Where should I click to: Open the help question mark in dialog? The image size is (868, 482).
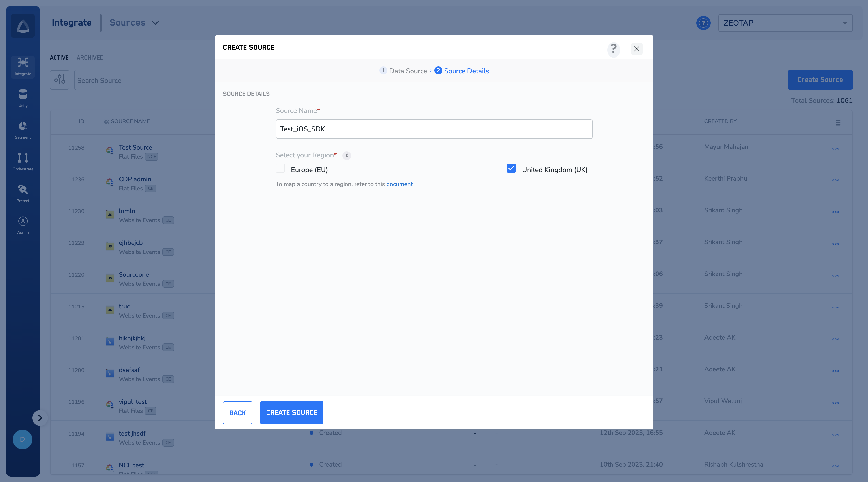click(x=613, y=49)
